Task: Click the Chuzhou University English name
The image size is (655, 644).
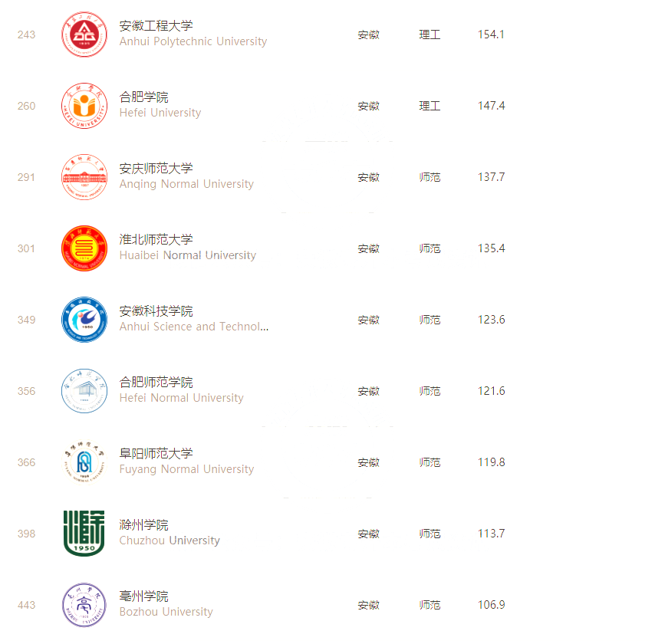Action: 170,540
